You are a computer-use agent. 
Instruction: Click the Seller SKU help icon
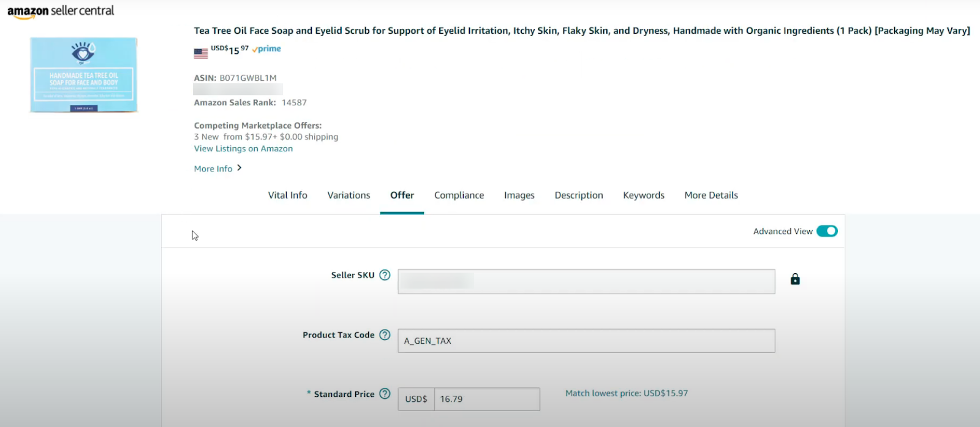(x=385, y=275)
